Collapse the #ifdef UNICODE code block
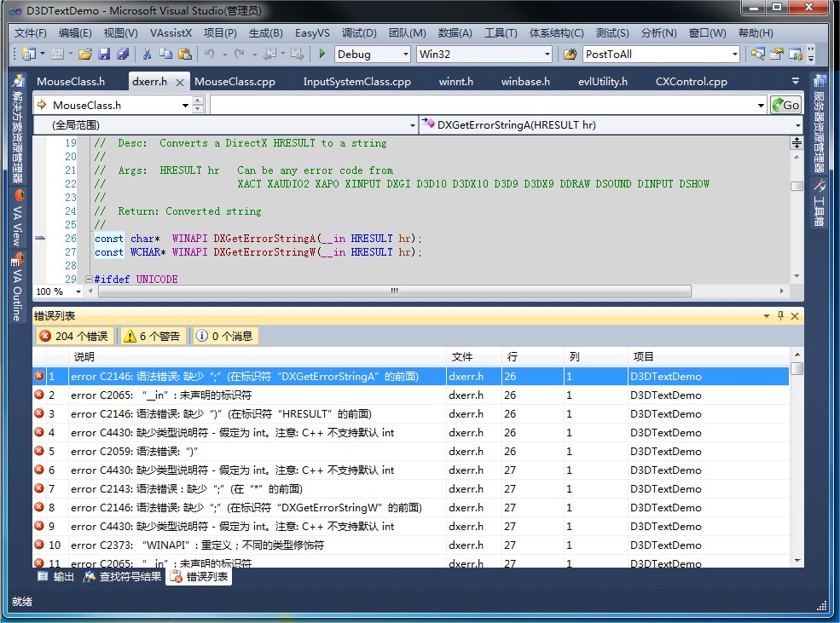The width and height of the screenshot is (840, 623). pyautogui.click(x=89, y=279)
